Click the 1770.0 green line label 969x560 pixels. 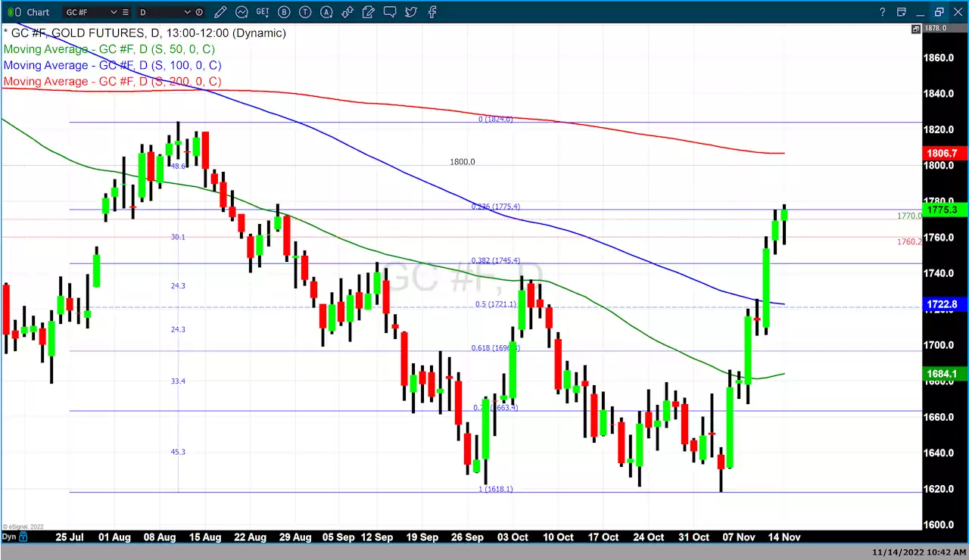909,216
